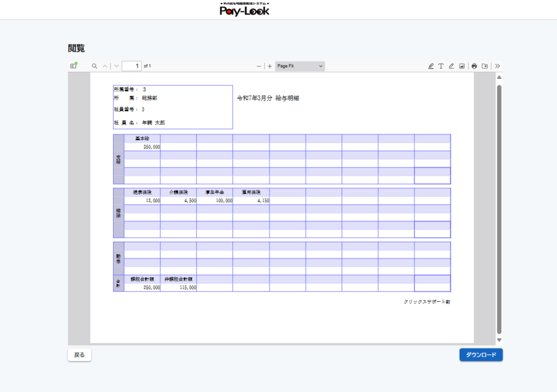Expand the more tools chevron menu

(497, 66)
